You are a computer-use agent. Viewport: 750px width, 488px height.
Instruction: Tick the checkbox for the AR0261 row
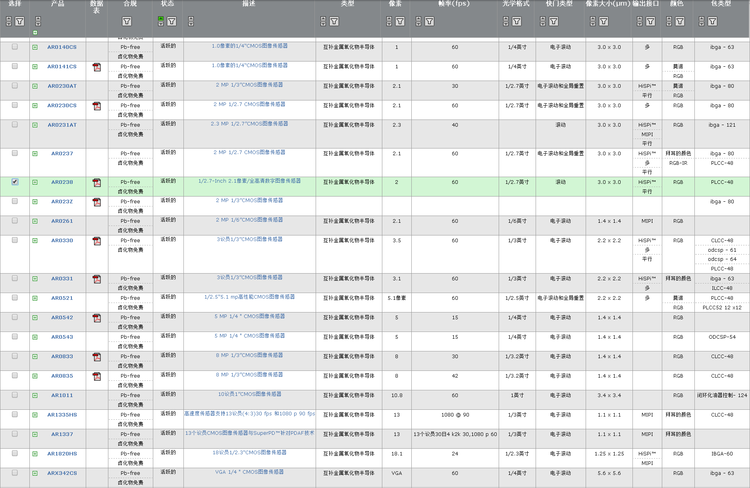click(x=15, y=221)
